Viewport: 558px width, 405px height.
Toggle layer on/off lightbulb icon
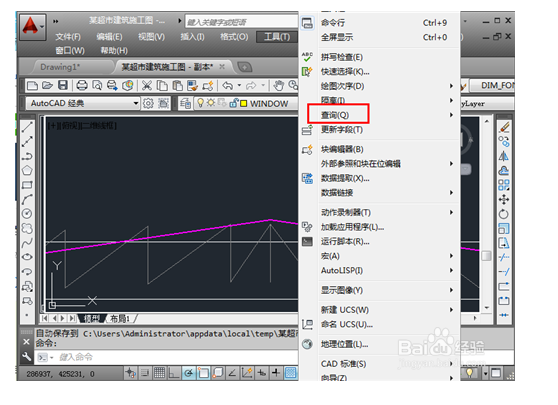coord(200,103)
